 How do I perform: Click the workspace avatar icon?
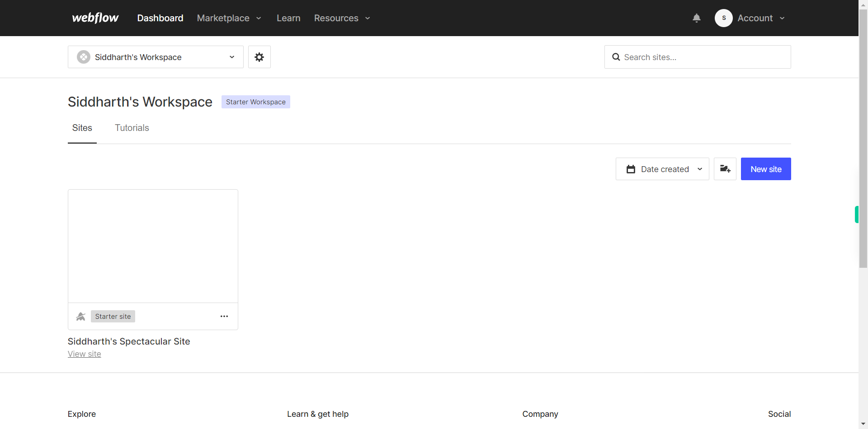click(x=84, y=57)
